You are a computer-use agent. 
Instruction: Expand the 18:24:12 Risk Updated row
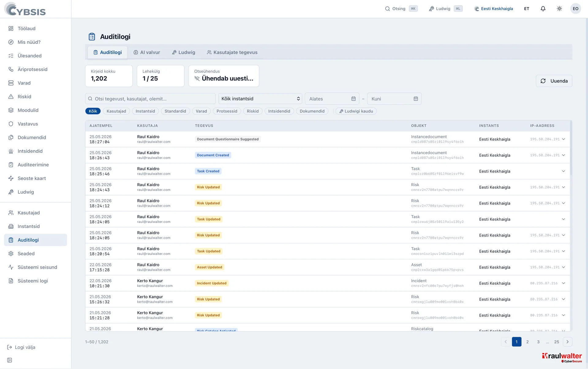[x=563, y=203]
